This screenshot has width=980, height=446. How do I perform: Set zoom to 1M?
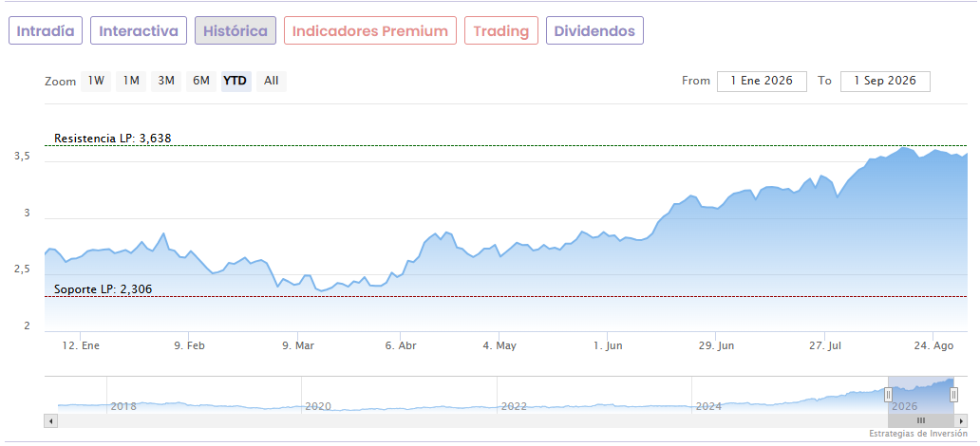[131, 82]
